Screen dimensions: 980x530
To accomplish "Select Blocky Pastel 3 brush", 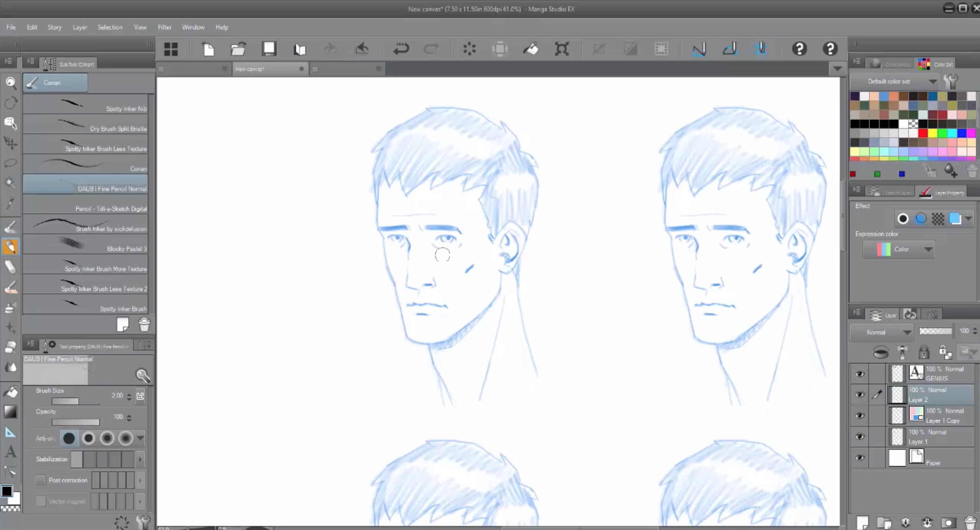I will pyautogui.click(x=85, y=245).
